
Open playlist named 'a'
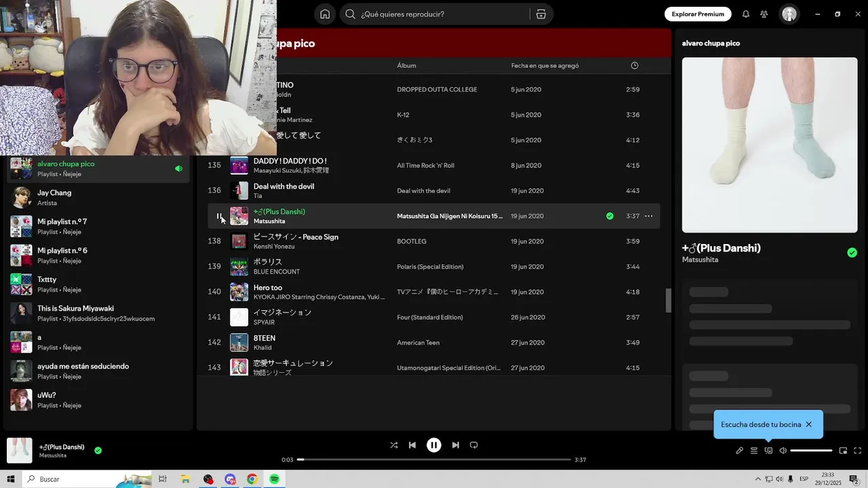click(98, 342)
